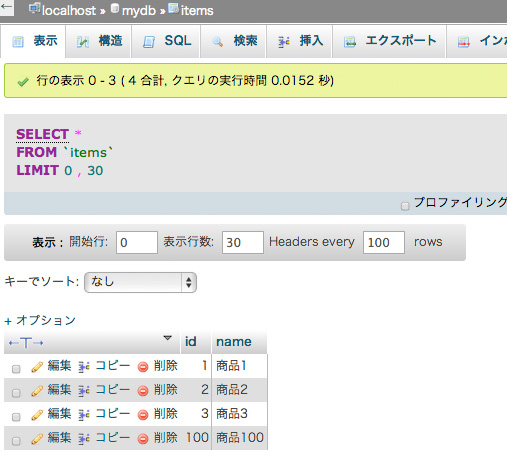
Task: Click the red delete icon for 商品2
Action: [x=143, y=391]
